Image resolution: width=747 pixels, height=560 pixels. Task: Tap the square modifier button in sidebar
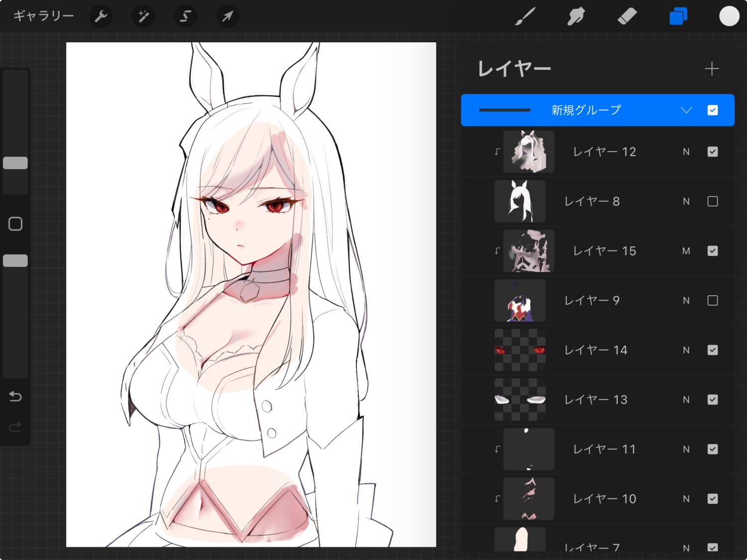[x=15, y=224]
